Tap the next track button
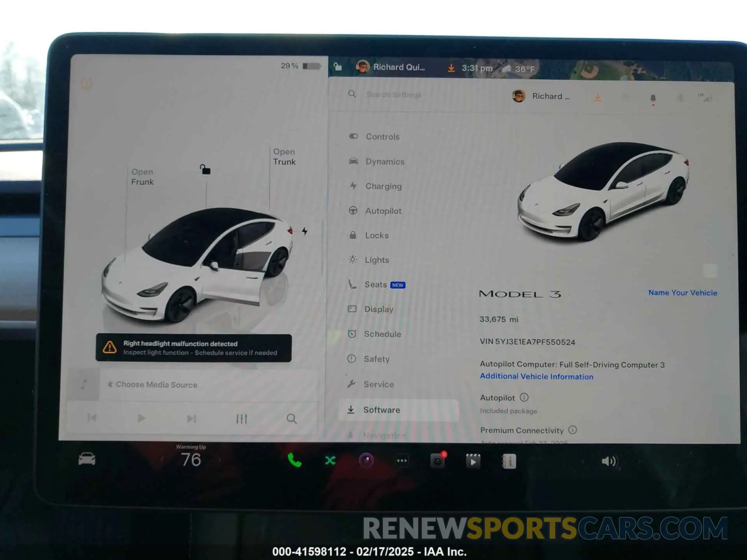The image size is (747, 560). (191, 418)
